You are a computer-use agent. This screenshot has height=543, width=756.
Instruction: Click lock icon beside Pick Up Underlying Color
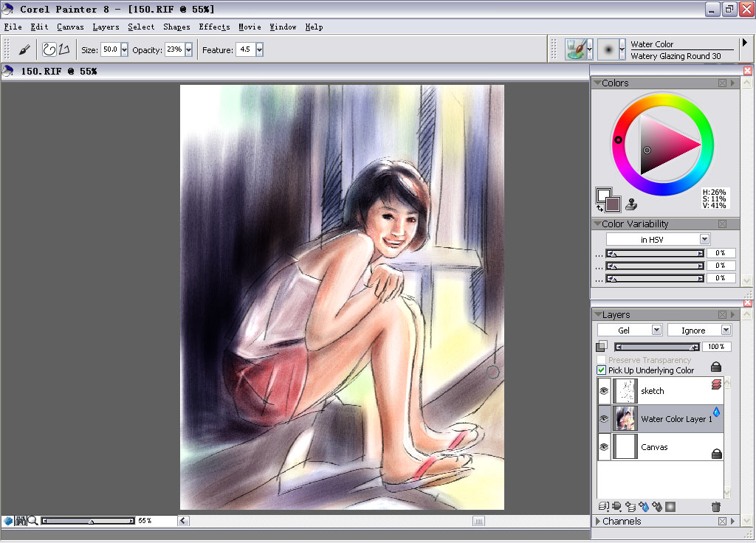pos(716,367)
